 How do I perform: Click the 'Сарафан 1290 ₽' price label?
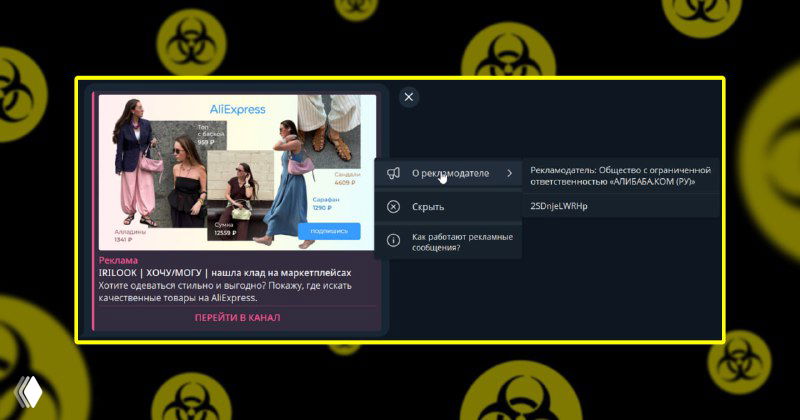(326, 204)
